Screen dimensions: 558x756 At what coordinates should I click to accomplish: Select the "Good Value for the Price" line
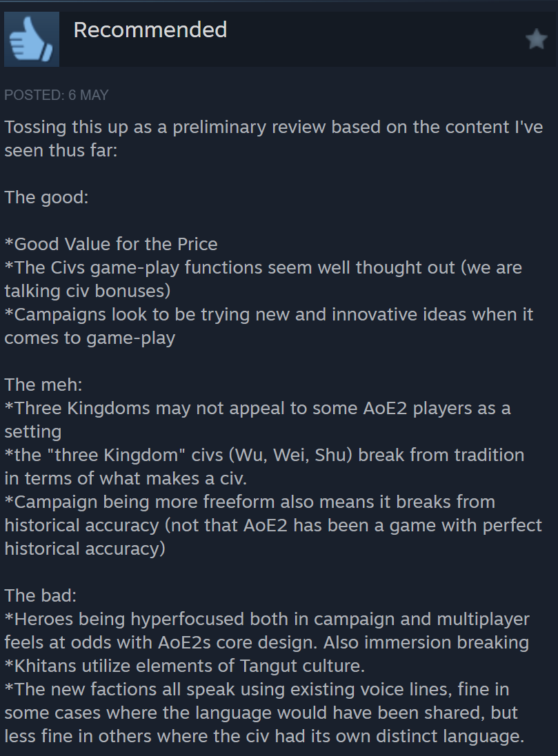point(111,244)
